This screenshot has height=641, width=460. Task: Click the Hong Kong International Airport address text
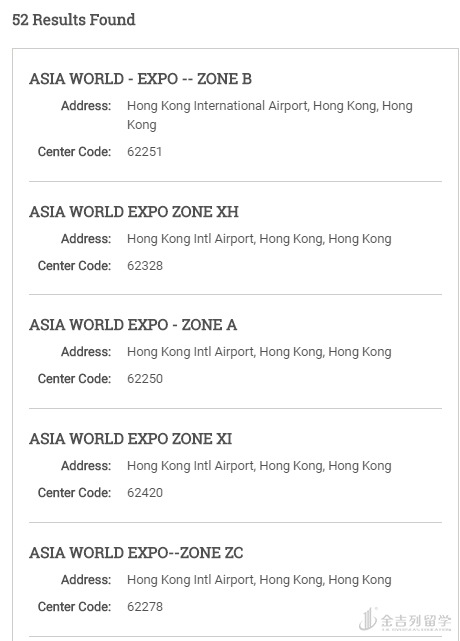click(x=269, y=115)
